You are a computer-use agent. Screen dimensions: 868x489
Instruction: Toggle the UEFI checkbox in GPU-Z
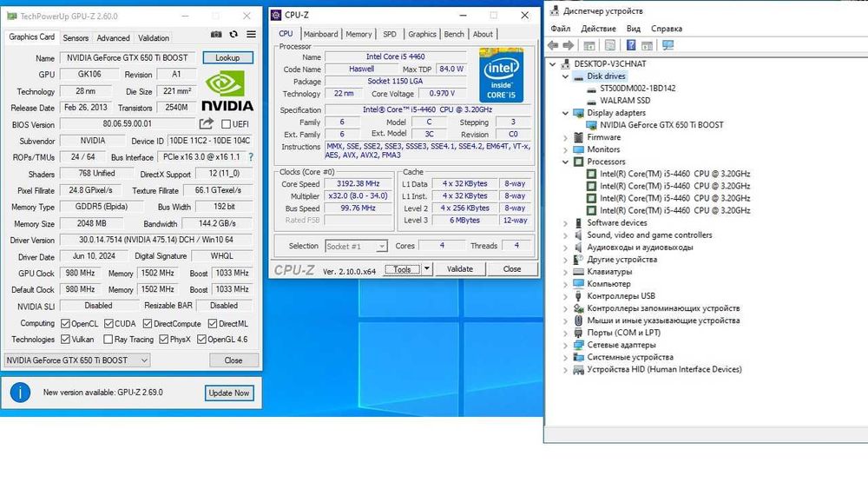pyautogui.click(x=226, y=124)
